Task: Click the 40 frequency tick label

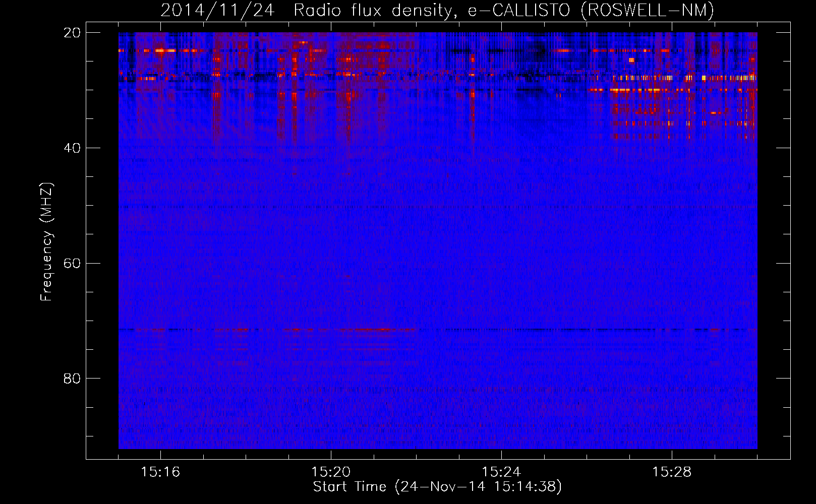Action: (72, 148)
